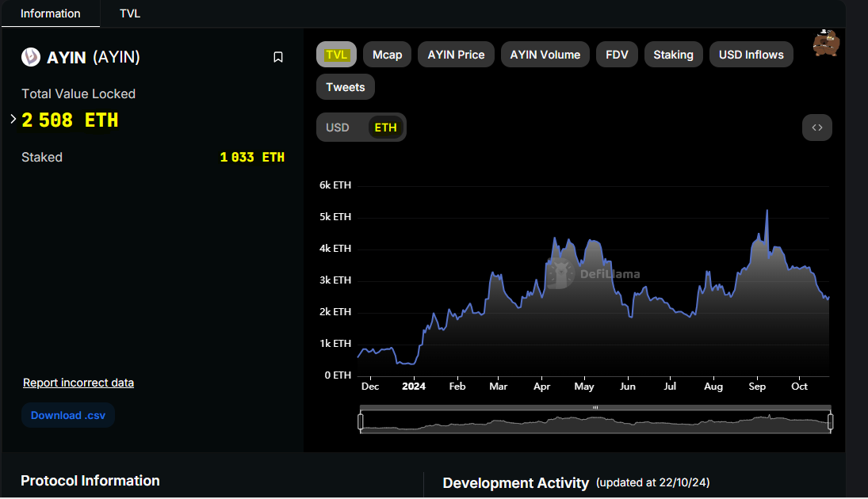Image resolution: width=868 pixels, height=499 pixels.
Task: Click the September peak on TVL chart
Action: [x=767, y=211]
